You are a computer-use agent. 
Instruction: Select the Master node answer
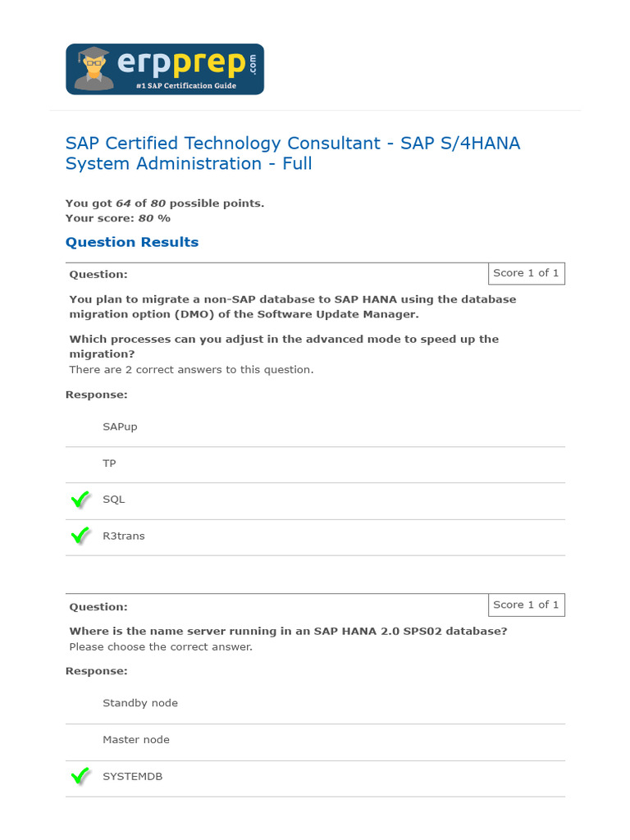(x=135, y=740)
